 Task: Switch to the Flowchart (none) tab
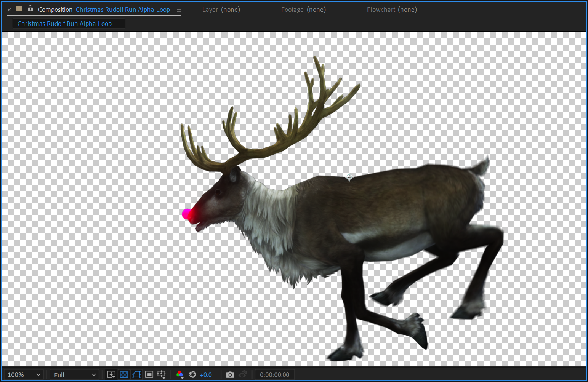[392, 10]
